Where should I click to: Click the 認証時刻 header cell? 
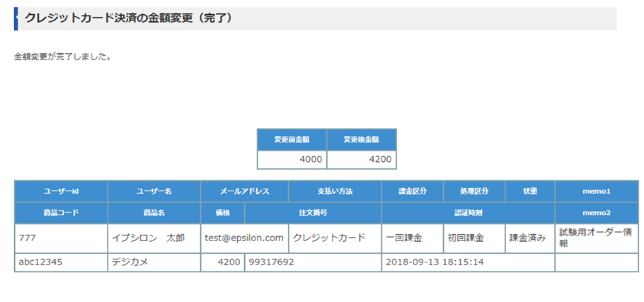point(468,213)
